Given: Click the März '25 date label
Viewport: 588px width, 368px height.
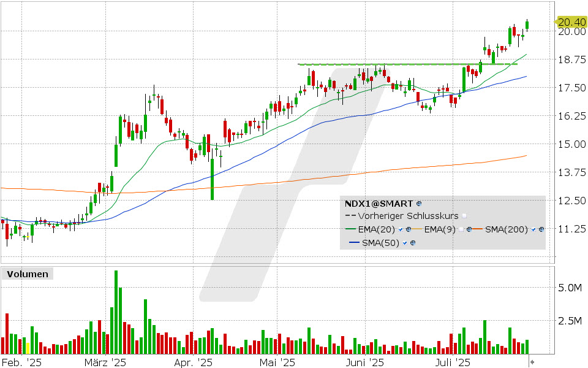Looking at the screenshot, I should [x=105, y=362].
